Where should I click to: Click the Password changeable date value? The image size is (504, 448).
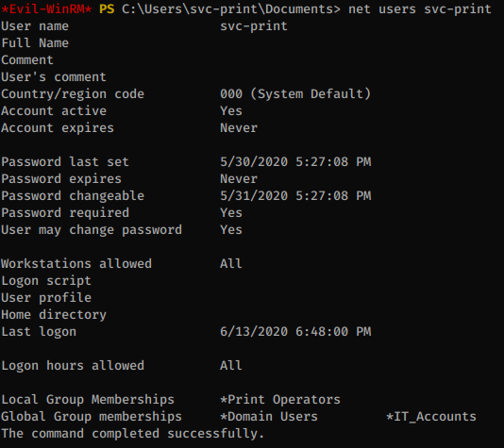click(x=295, y=196)
